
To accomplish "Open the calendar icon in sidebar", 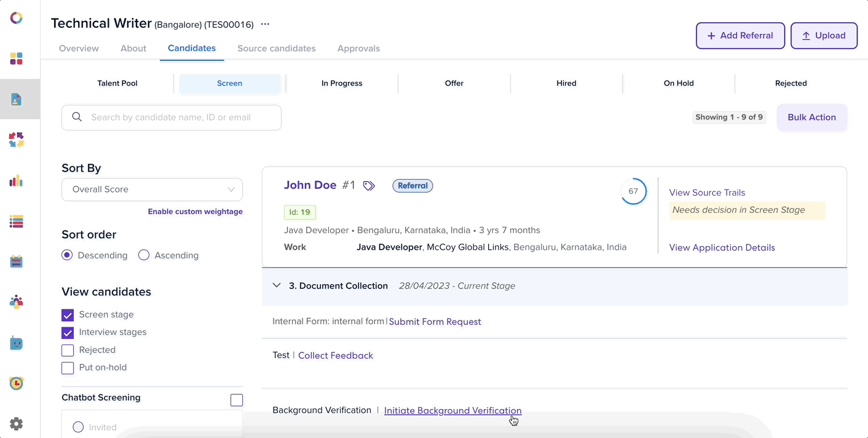I will (x=17, y=261).
